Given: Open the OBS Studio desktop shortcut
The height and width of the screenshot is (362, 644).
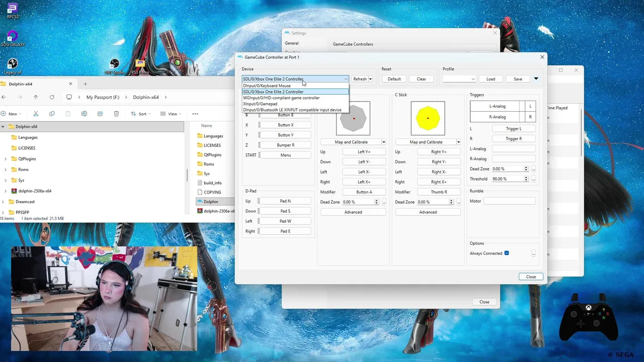Looking at the screenshot, I should 115,66.
